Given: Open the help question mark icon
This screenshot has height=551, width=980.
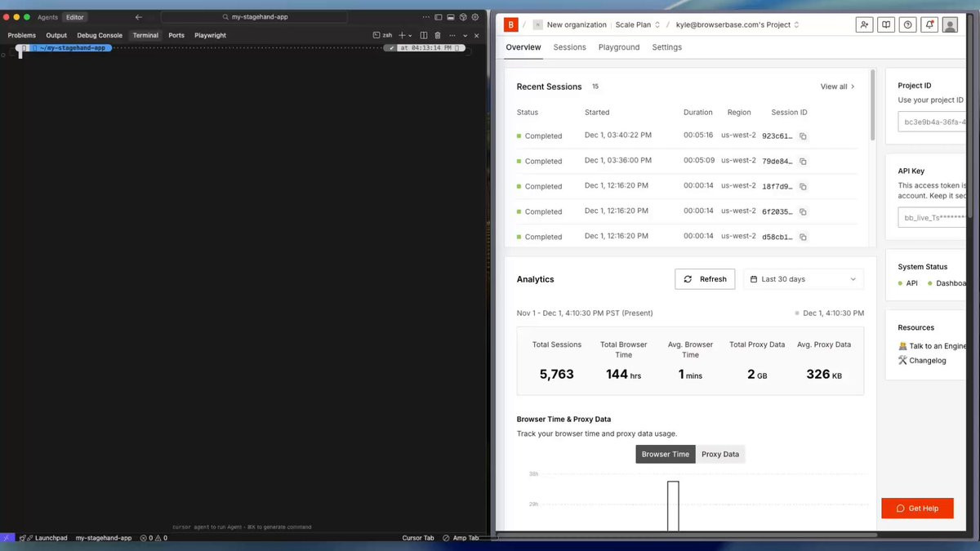Looking at the screenshot, I should 907,25.
